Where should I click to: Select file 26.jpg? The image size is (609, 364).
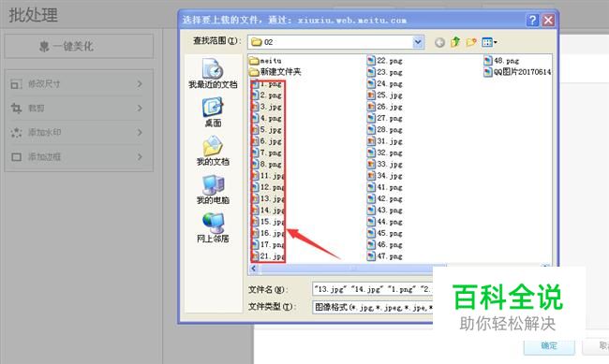(385, 107)
